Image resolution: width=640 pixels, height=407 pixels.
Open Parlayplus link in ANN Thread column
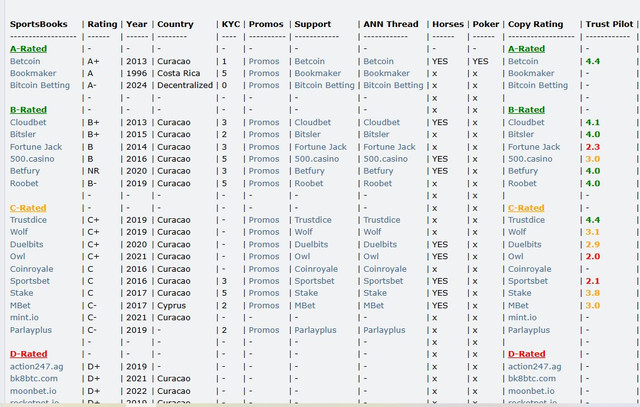384,330
